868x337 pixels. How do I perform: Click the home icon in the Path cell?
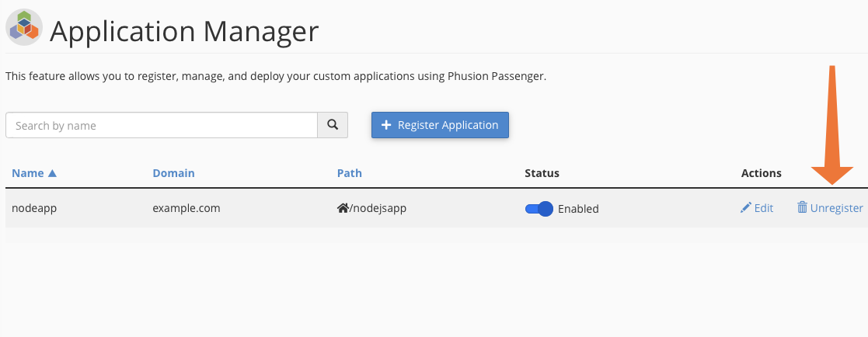point(342,208)
